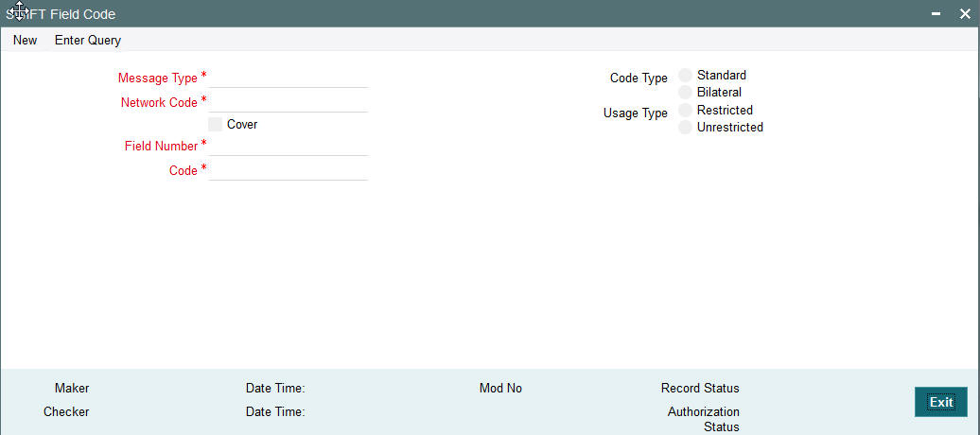Click the Code text field

289,170
